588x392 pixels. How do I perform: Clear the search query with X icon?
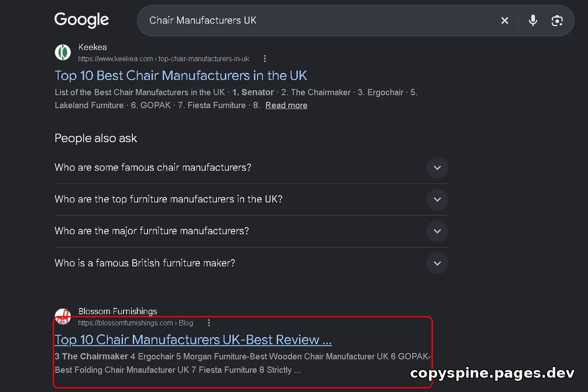tap(505, 21)
